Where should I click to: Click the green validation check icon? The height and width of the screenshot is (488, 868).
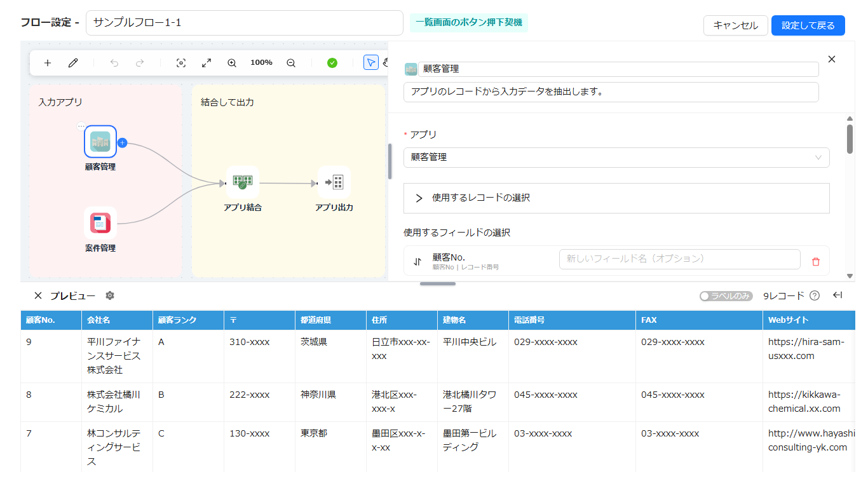(332, 63)
